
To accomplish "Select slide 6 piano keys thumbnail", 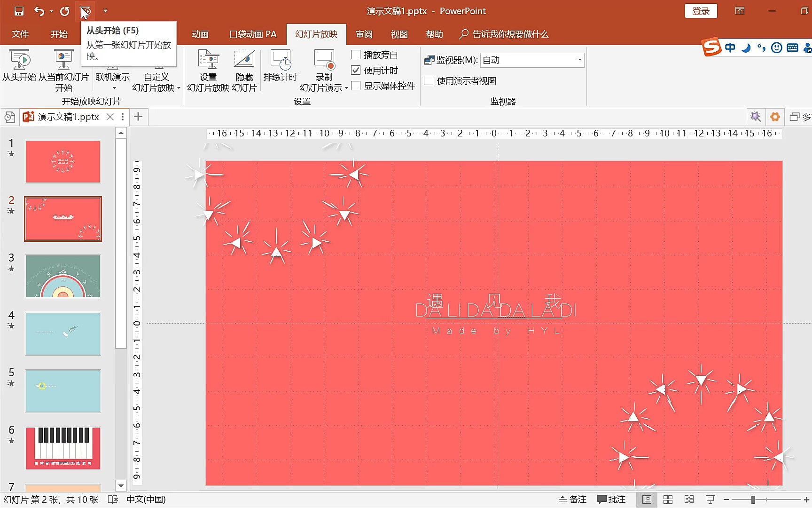I will (63, 448).
